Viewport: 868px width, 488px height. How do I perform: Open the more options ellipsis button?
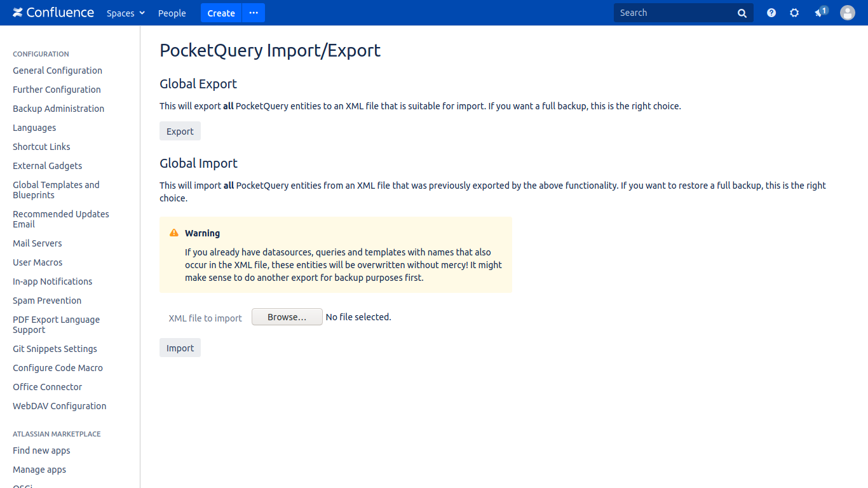254,13
